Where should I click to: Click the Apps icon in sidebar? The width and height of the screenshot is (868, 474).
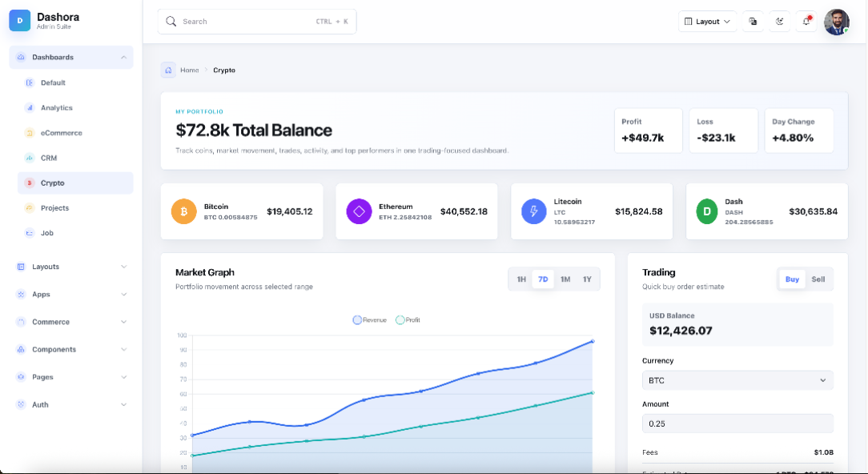coord(21,294)
